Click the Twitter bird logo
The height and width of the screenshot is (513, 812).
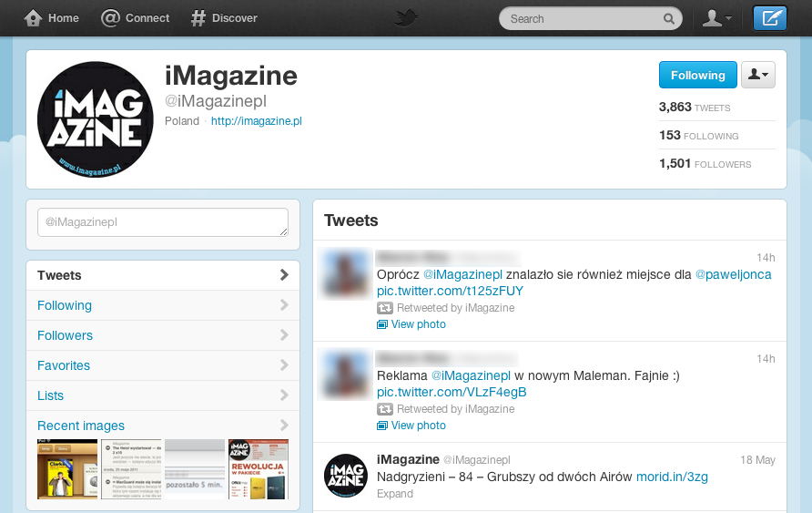click(x=406, y=18)
